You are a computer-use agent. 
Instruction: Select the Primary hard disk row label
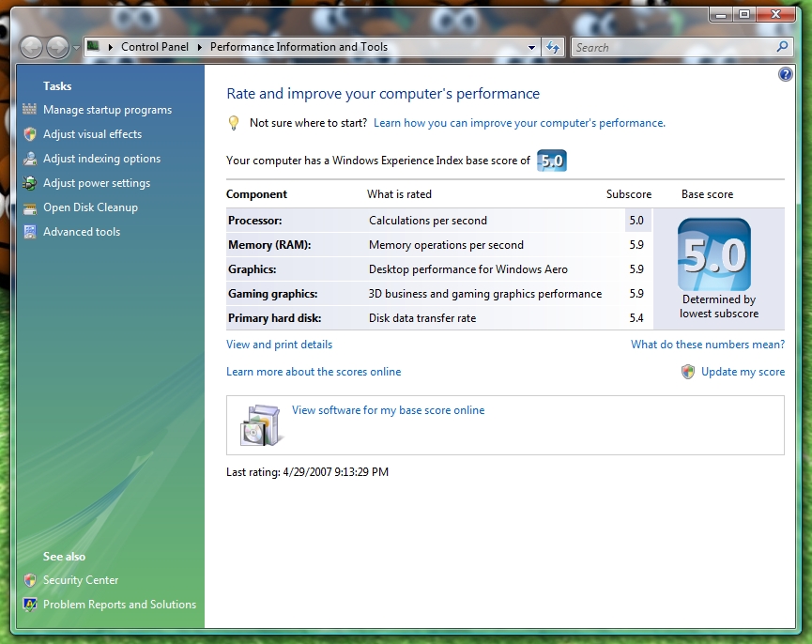click(x=274, y=318)
